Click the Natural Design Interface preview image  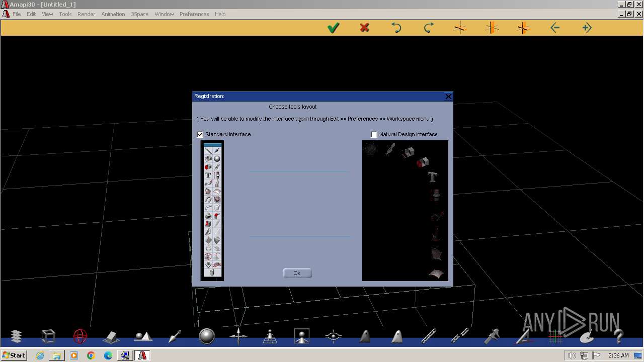click(405, 211)
